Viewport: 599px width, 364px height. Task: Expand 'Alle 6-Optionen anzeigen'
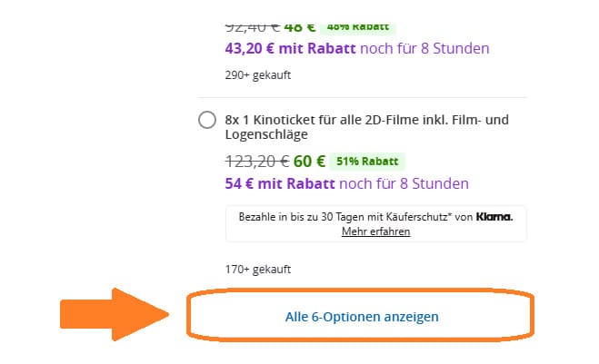click(362, 316)
